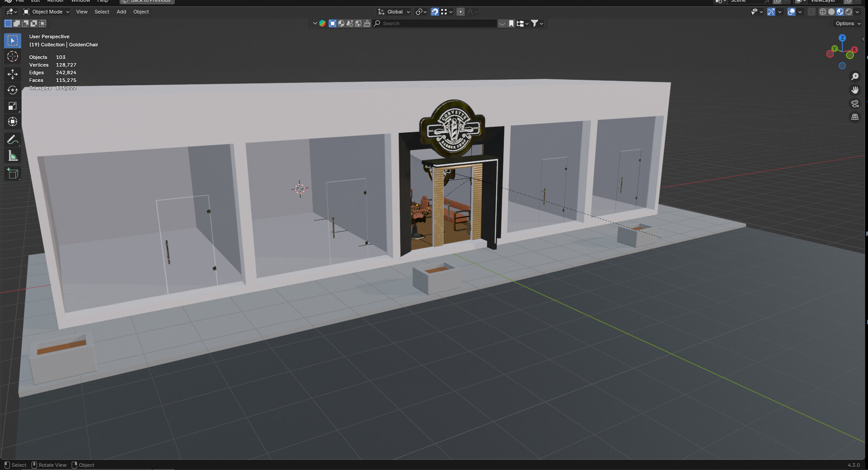Open the Add menu
This screenshot has height=470, width=868.
click(122, 12)
